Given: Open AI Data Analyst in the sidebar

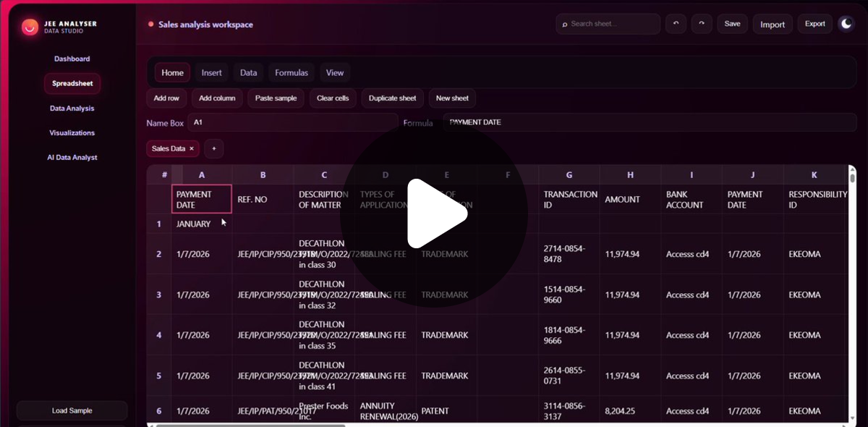Looking at the screenshot, I should 72,157.
